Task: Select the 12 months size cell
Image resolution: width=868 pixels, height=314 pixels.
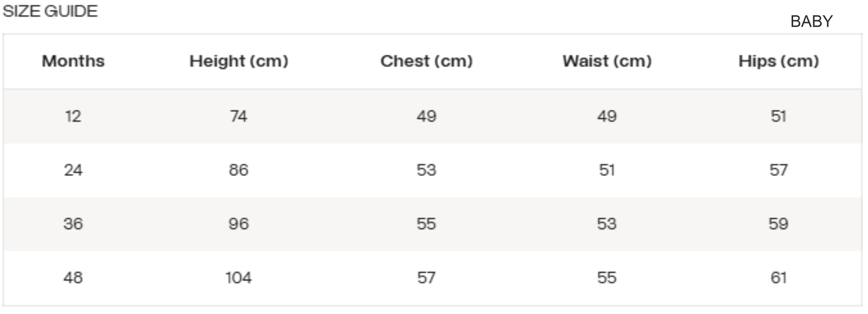Action: 73,117
